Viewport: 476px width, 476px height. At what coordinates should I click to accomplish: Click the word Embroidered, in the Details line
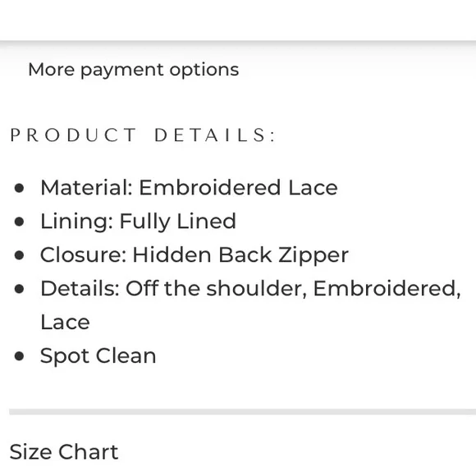coord(387,288)
